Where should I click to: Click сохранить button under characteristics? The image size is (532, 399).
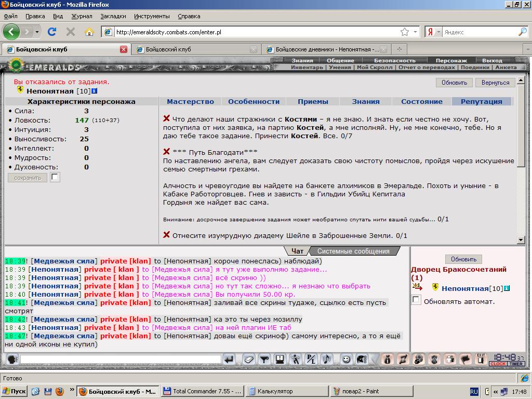(x=28, y=178)
